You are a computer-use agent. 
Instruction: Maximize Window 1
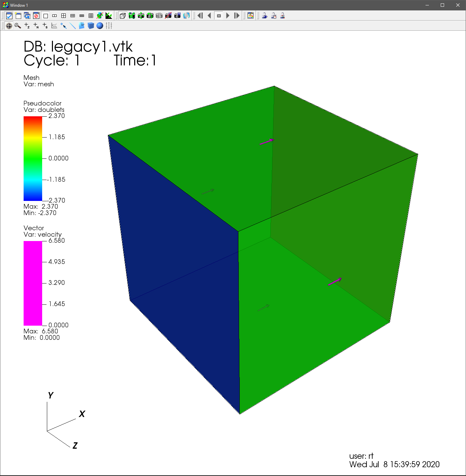[x=442, y=5]
